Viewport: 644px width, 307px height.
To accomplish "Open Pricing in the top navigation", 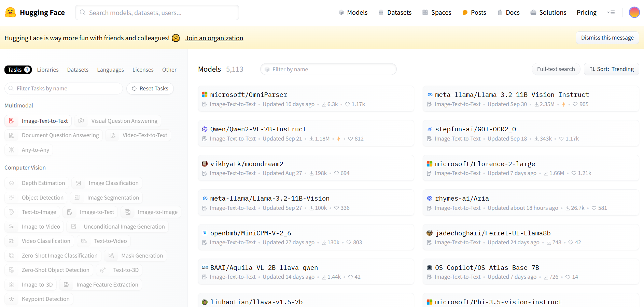I will (587, 13).
